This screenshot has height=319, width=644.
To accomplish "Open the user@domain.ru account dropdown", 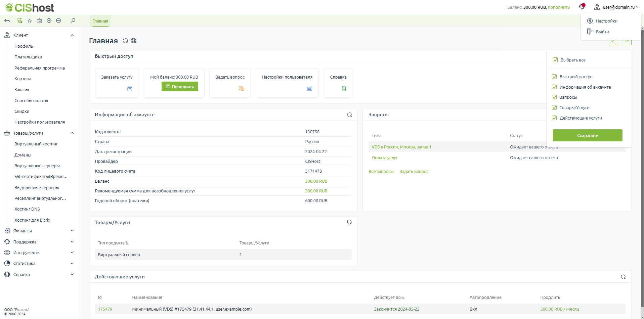I will pyautogui.click(x=616, y=7).
